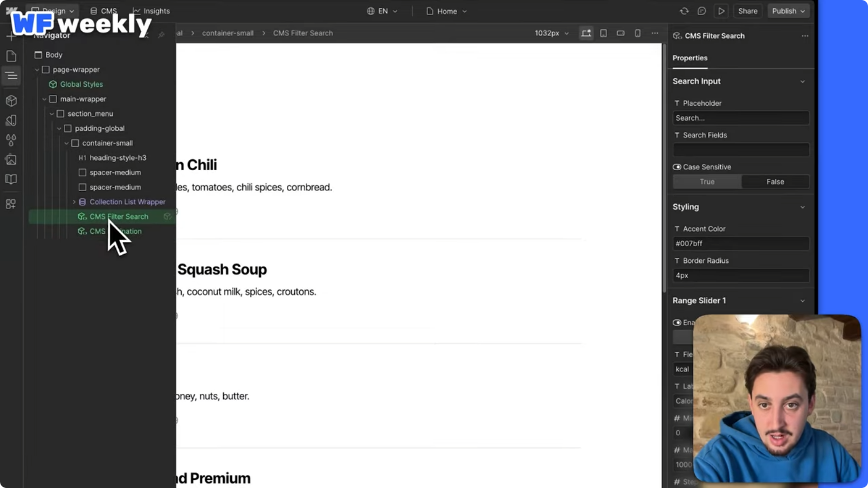Click the component icon on CMS Filter Search row
This screenshot has height=488, width=868.
(x=168, y=217)
